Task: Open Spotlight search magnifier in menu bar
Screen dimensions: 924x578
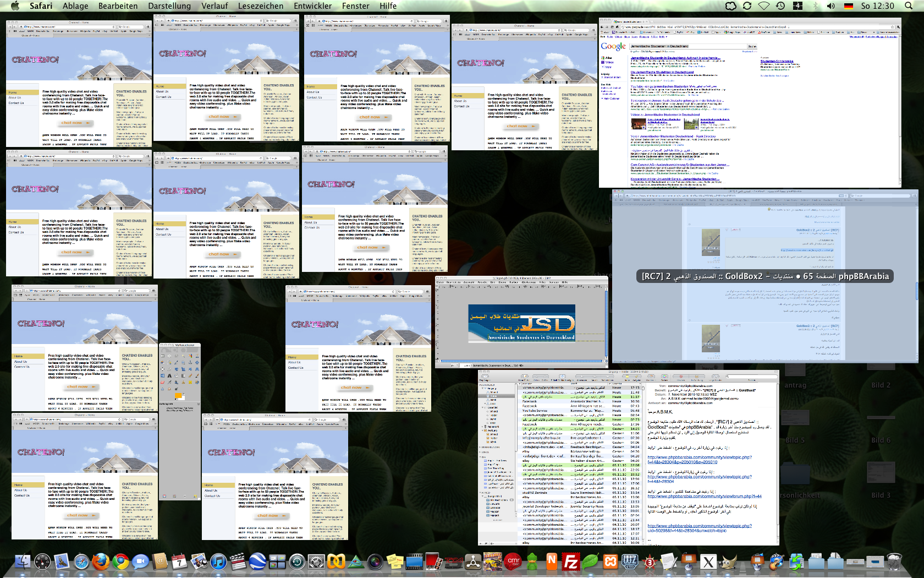Action: [x=909, y=6]
